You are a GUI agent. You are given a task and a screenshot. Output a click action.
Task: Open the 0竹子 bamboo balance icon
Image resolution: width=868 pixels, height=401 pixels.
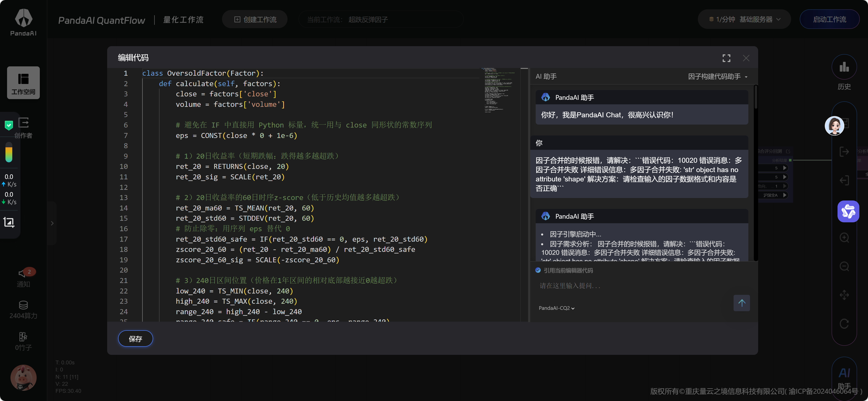tap(23, 341)
